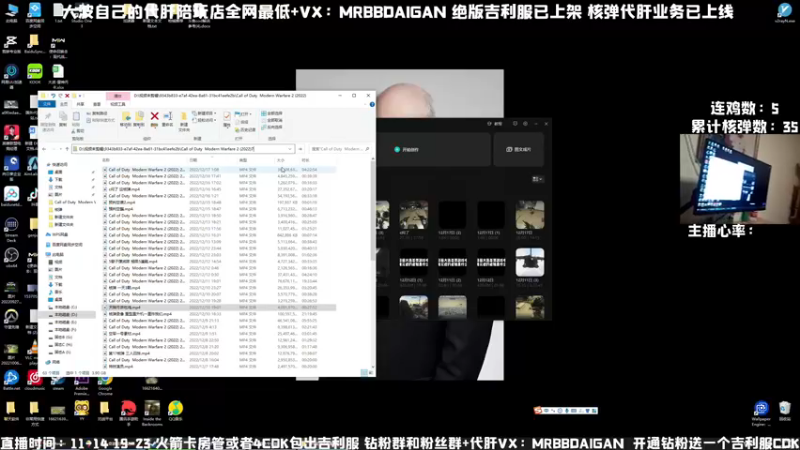800x450 pixels.
Task: Open the YY desktop shortcut
Action: point(82,410)
